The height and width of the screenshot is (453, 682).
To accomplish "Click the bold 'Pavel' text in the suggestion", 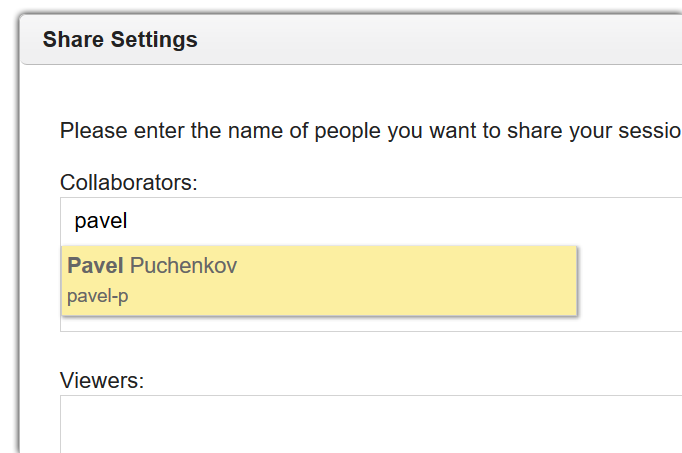I will tap(95, 266).
